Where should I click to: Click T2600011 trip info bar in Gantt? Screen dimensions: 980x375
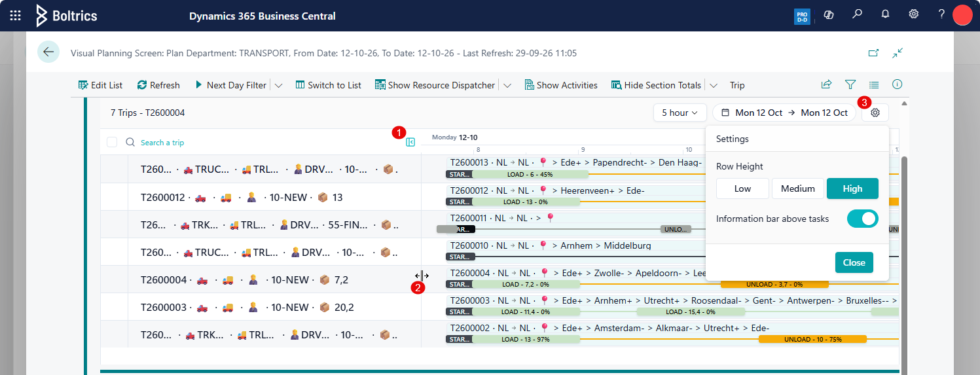coord(576,218)
